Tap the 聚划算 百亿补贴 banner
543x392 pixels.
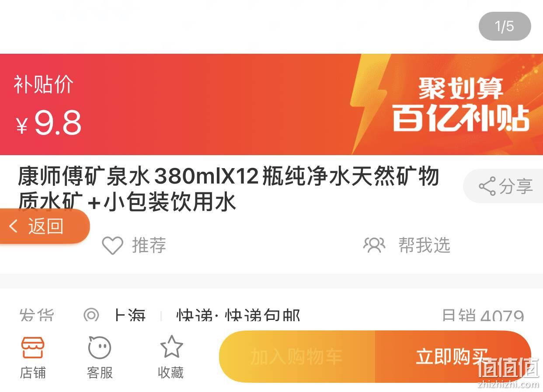pyautogui.click(x=460, y=104)
